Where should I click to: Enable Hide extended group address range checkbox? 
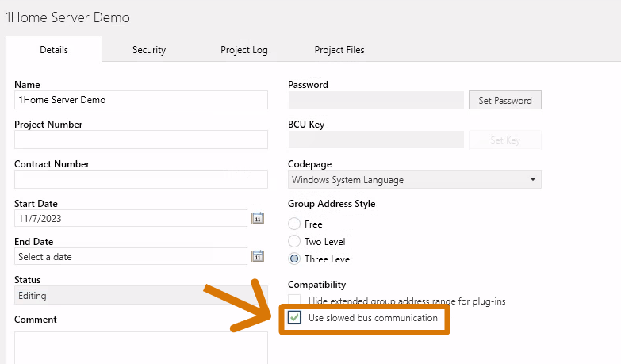point(295,301)
